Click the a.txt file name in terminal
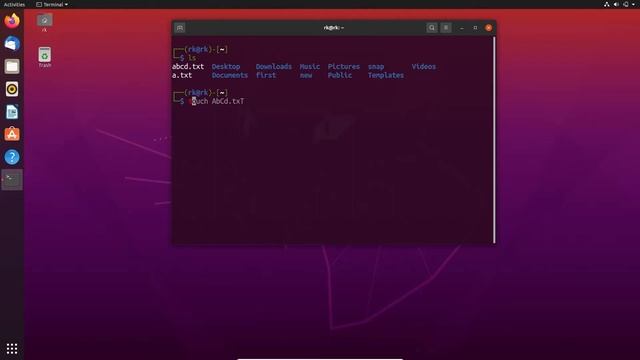 pos(182,76)
